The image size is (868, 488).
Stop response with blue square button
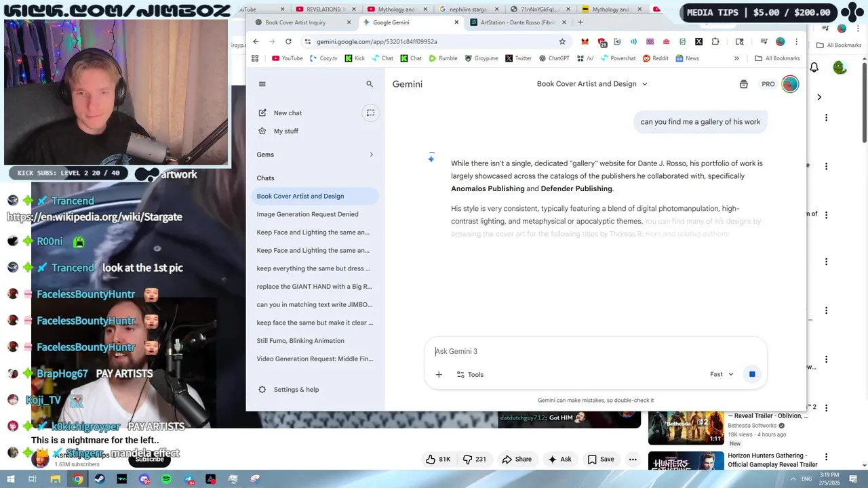coord(752,374)
